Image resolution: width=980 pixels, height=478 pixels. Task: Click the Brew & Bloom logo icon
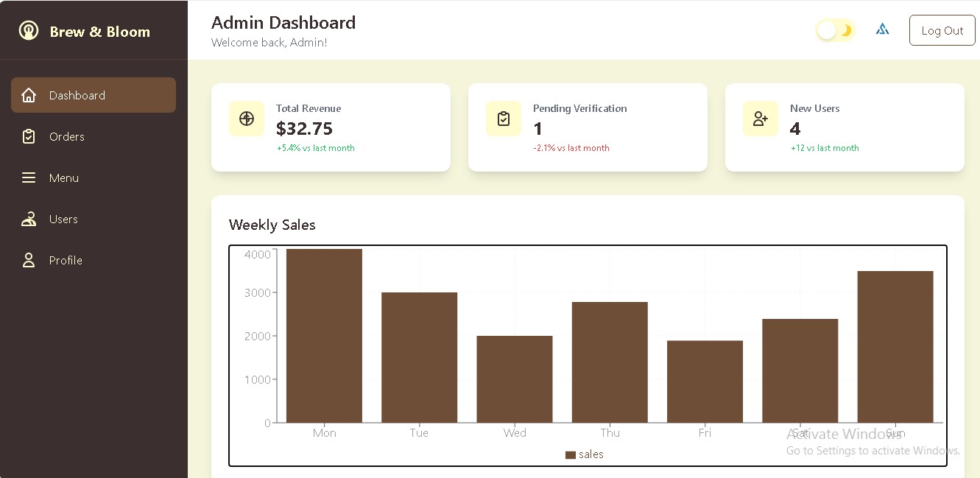[29, 31]
